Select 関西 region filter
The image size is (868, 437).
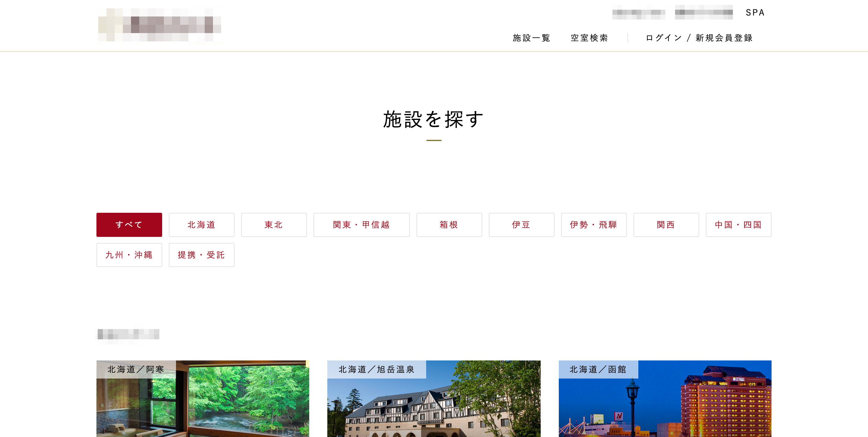point(666,225)
